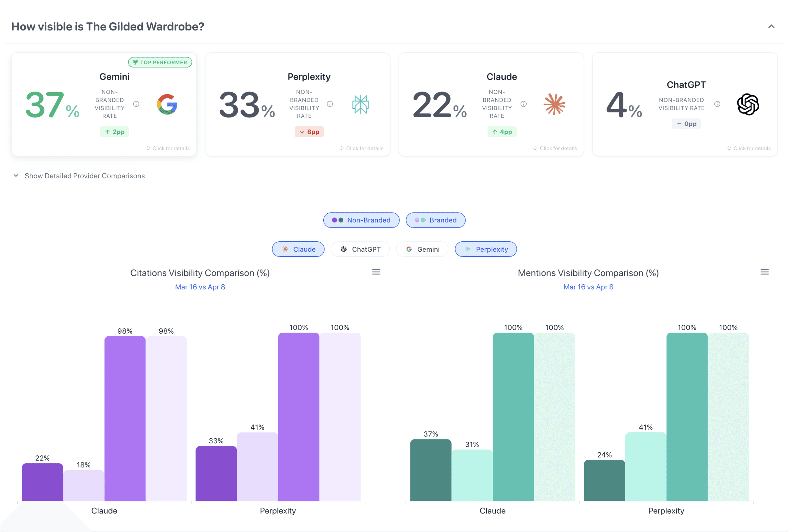This screenshot has height=532, width=789.
Task: Click the Claude starburst logo in card
Action: [x=554, y=104]
